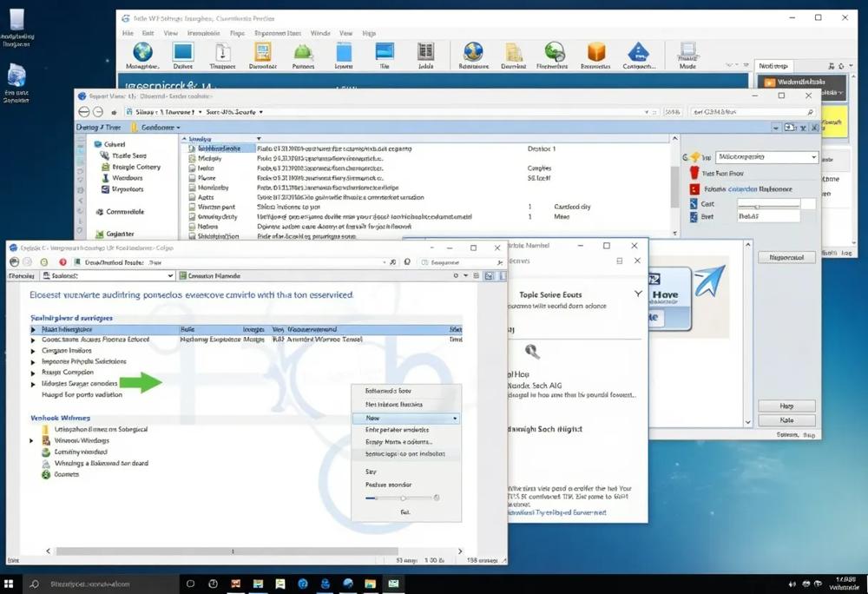Open Windows Start button on taskbar

point(9,584)
